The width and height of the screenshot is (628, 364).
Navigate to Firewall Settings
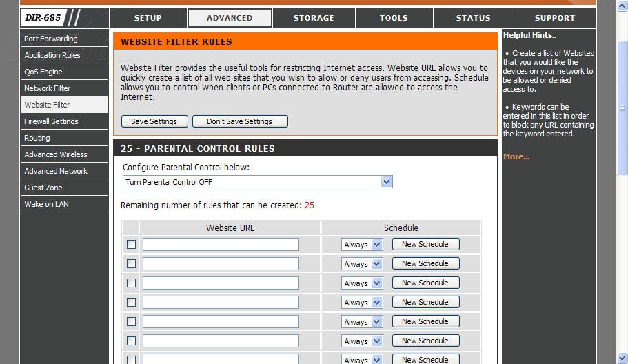[51, 121]
